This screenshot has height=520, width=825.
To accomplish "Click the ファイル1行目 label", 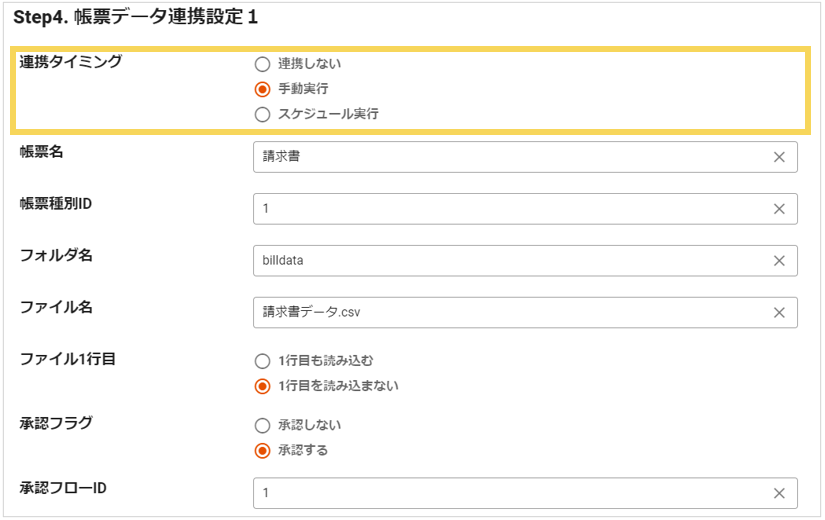I will (x=68, y=359).
